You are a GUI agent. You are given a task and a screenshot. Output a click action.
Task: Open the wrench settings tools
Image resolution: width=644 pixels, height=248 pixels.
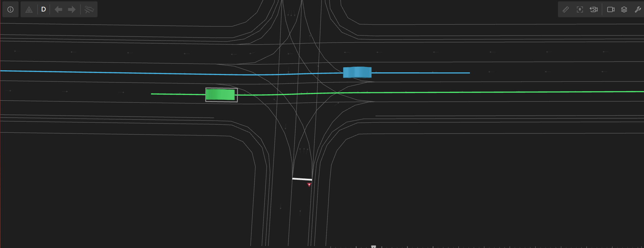pyautogui.click(x=638, y=9)
